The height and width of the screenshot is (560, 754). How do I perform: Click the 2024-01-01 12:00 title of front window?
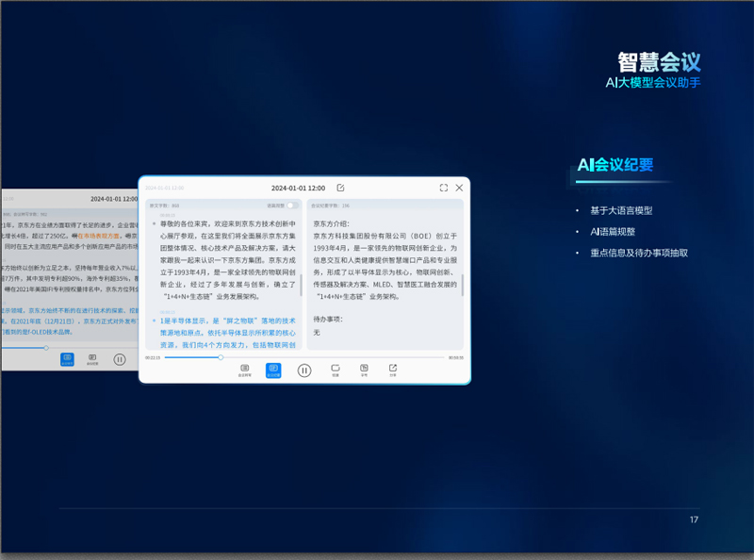tap(298, 189)
